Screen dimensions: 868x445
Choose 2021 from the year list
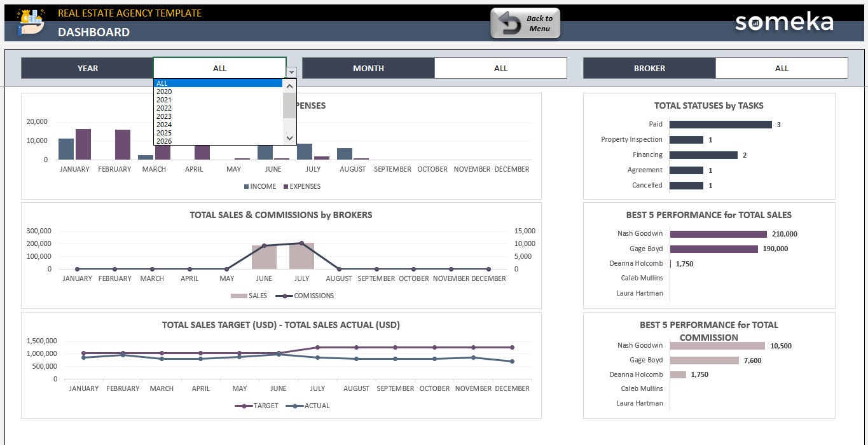217,100
